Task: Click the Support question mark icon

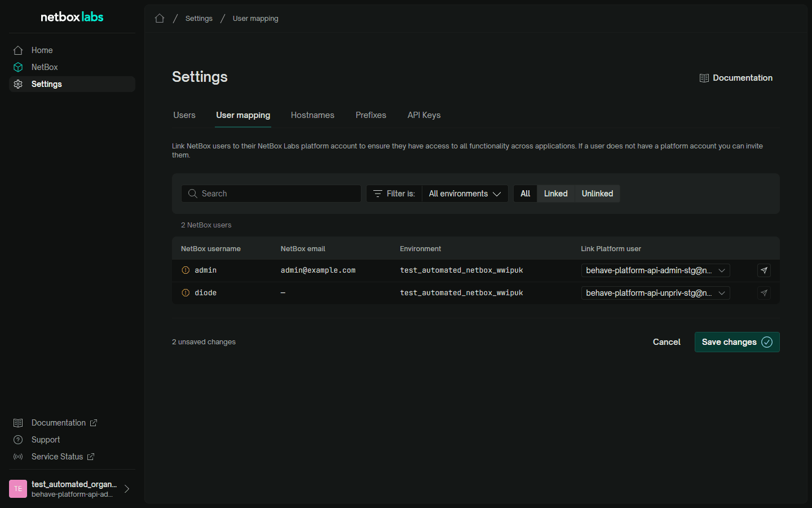Action: pyautogui.click(x=18, y=440)
